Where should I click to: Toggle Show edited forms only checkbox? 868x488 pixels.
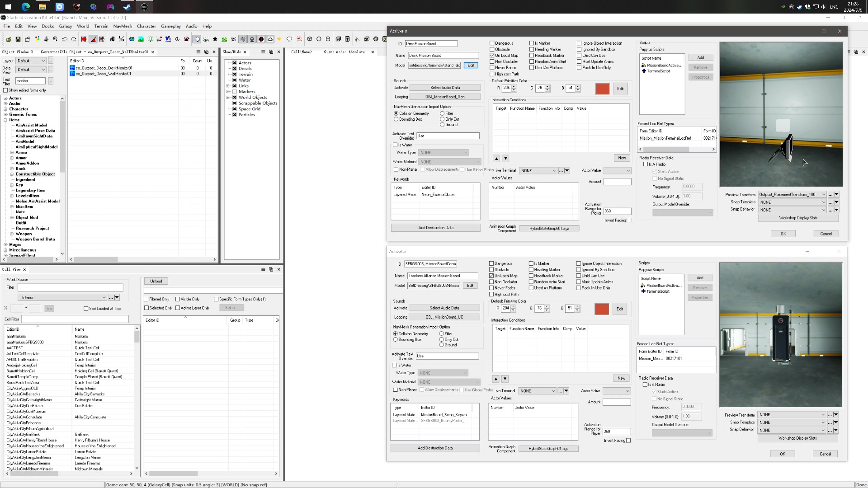pyautogui.click(x=6, y=90)
